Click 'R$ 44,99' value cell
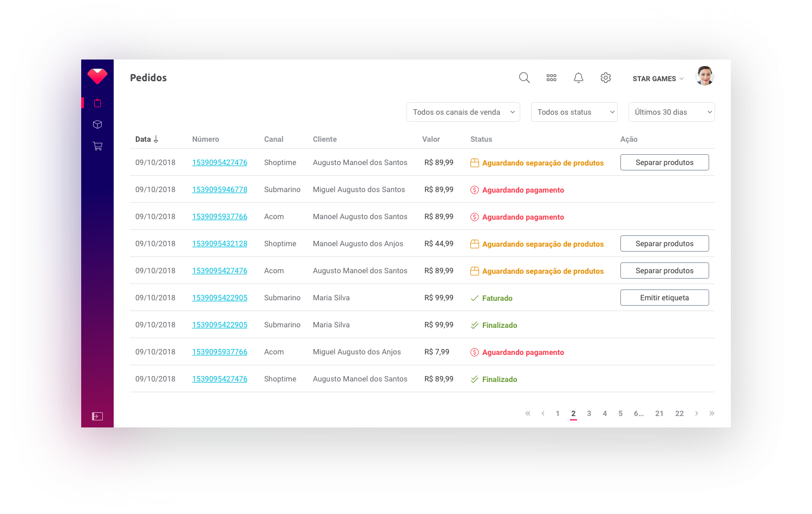Image resolution: width=812 pixels, height=514 pixels. pyautogui.click(x=439, y=243)
